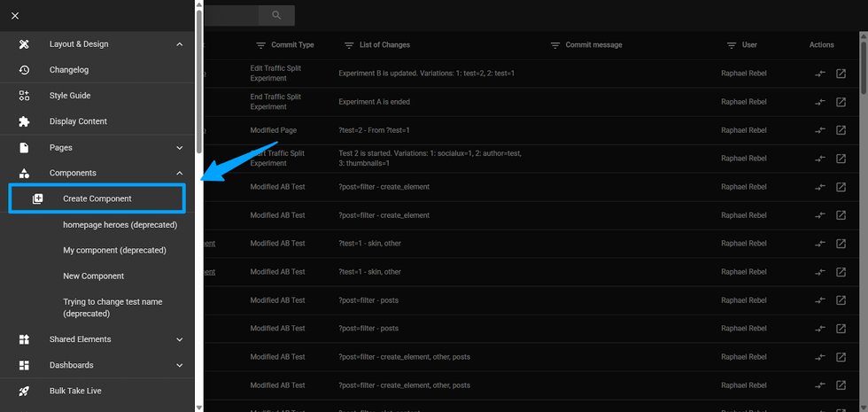This screenshot has height=412, width=868.
Task: Filter the User column
Action: tap(732, 45)
